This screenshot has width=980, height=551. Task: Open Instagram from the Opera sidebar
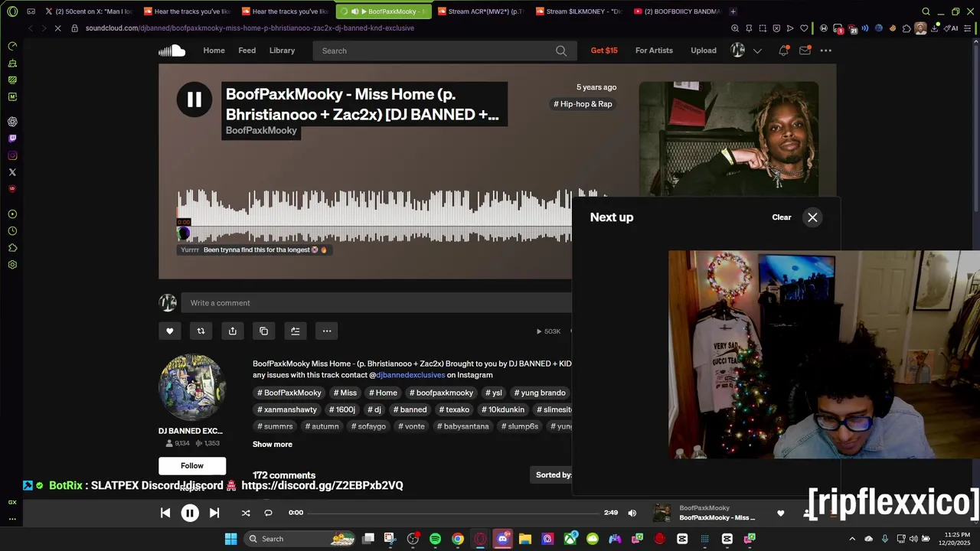pyautogui.click(x=12, y=155)
